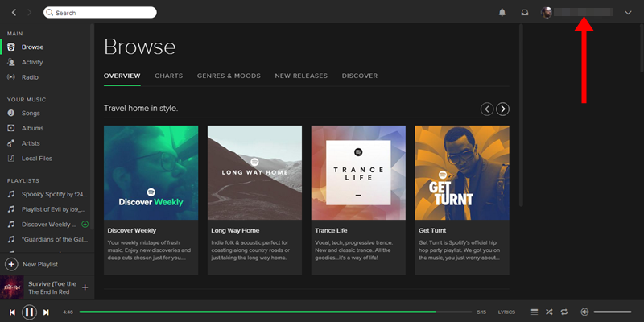The image size is (644, 322).
Task: Show Lyrics for current song
Action: [x=506, y=312]
